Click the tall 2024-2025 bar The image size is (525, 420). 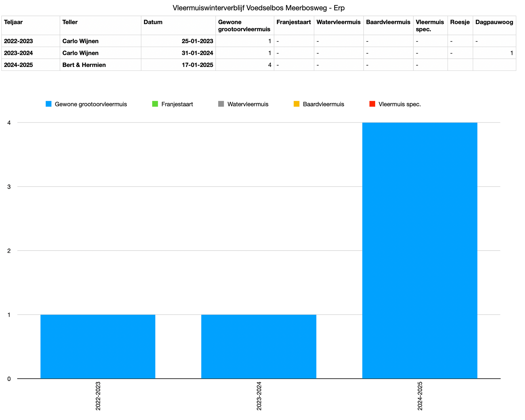pyautogui.click(x=420, y=250)
